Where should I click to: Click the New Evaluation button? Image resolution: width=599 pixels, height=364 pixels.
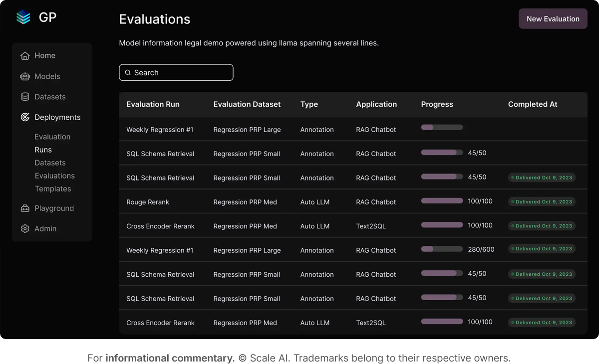553,18
